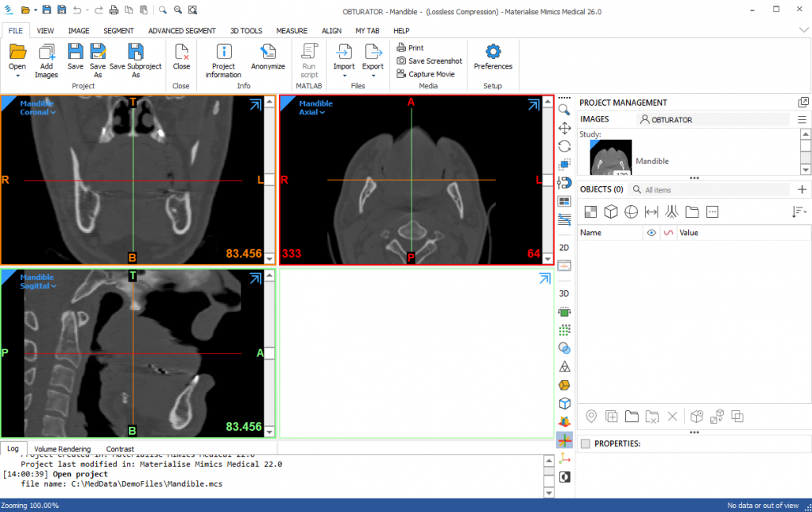The width and height of the screenshot is (812, 512).
Task: Open the Preferences gear
Action: [x=493, y=57]
